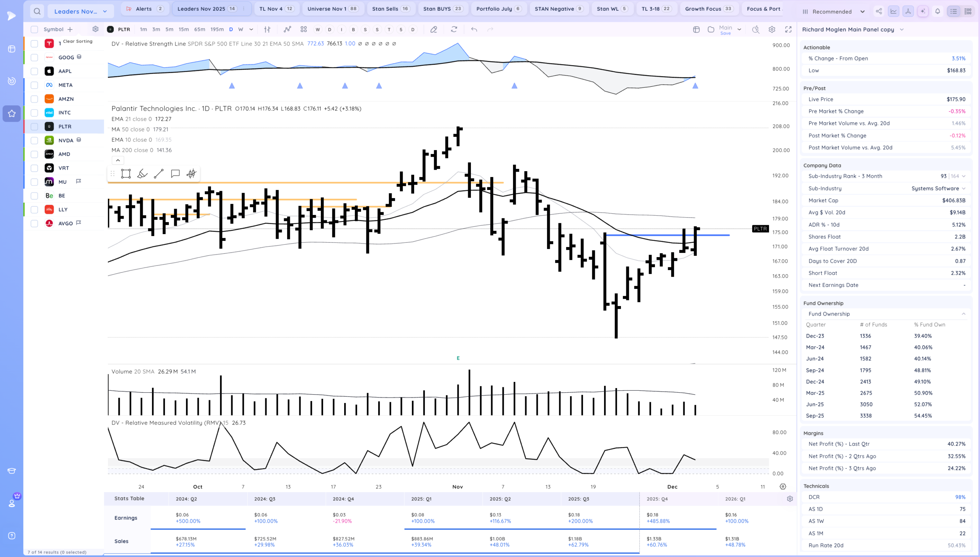Click the notifications bell icon
Viewport: 980px width, 557px height.
pos(938,11)
